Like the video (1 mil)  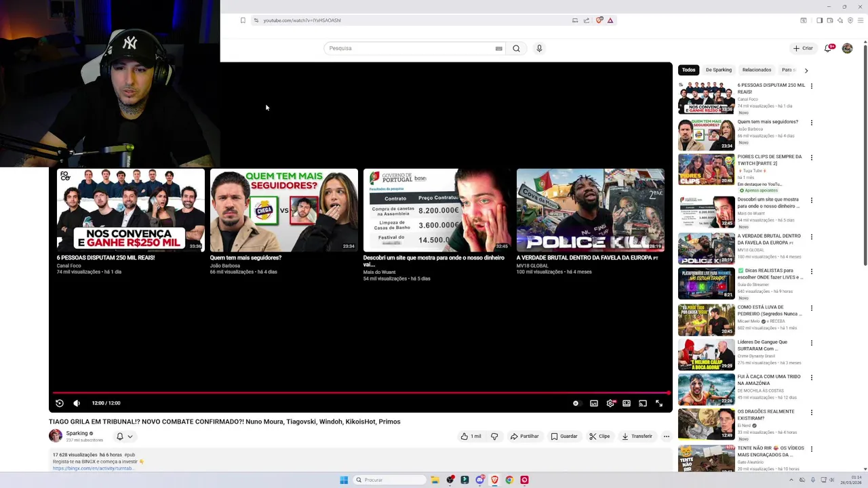coord(471,436)
